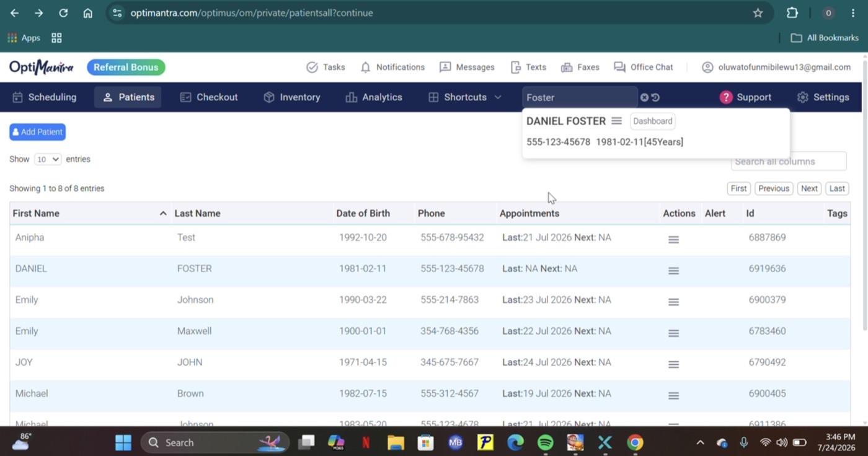Sort by First Name column arrow
This screenshot has width=868, height=456.
point(163,213)
